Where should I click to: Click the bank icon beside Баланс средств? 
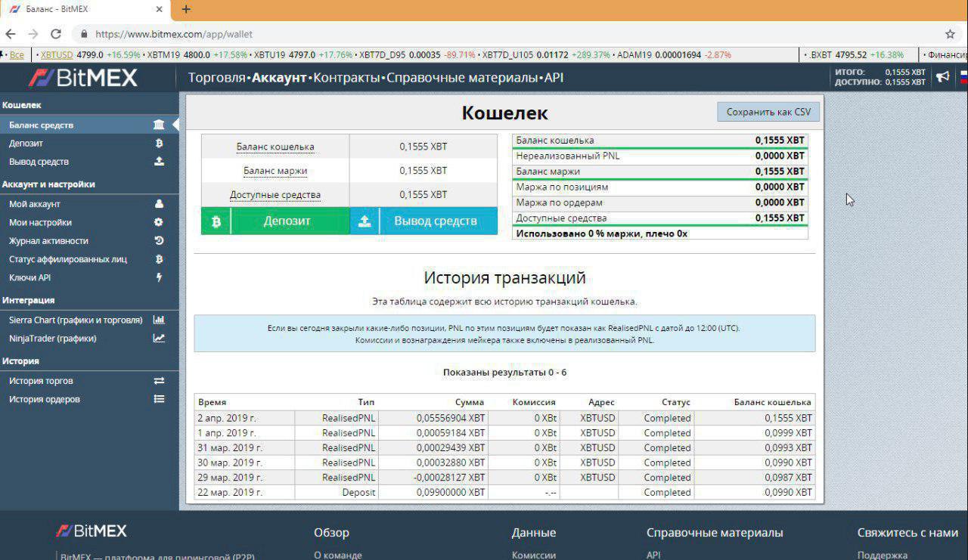(159, 125)
